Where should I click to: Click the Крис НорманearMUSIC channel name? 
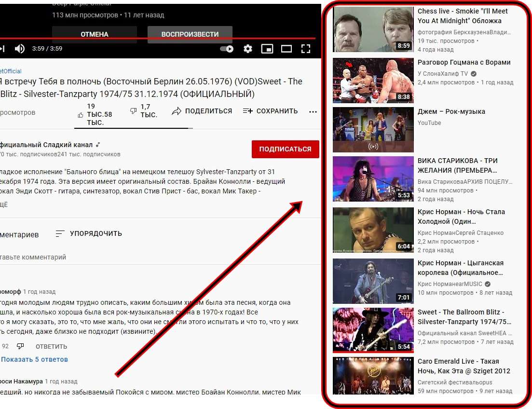450,284
